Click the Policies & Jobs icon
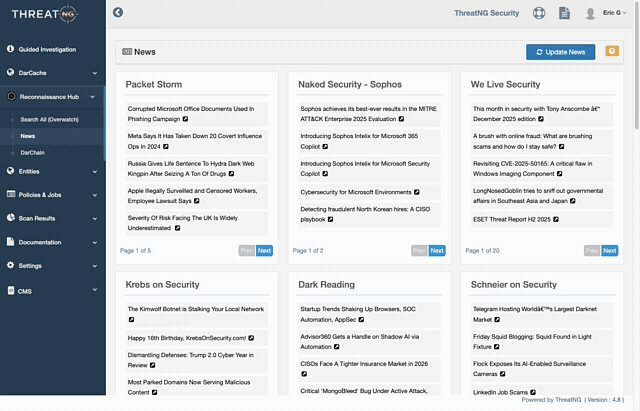 pos(11,194)
